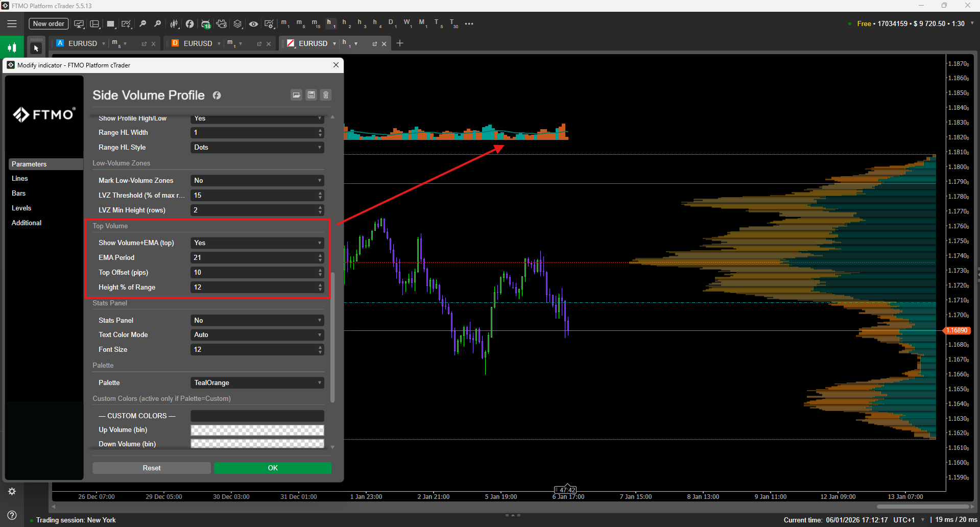Open the Show Volume+EMA (top) dropdown

click(x=257, y=243)
